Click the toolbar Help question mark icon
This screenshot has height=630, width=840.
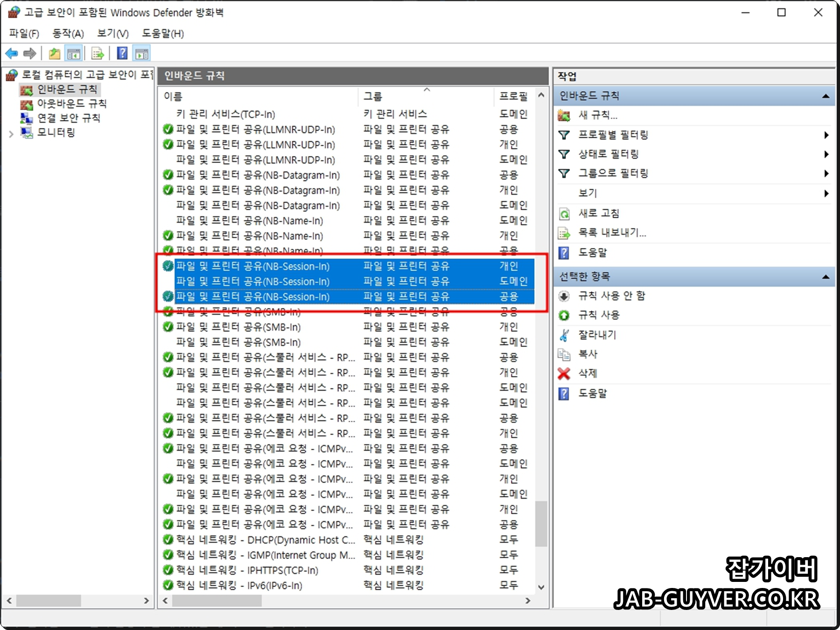122,53
